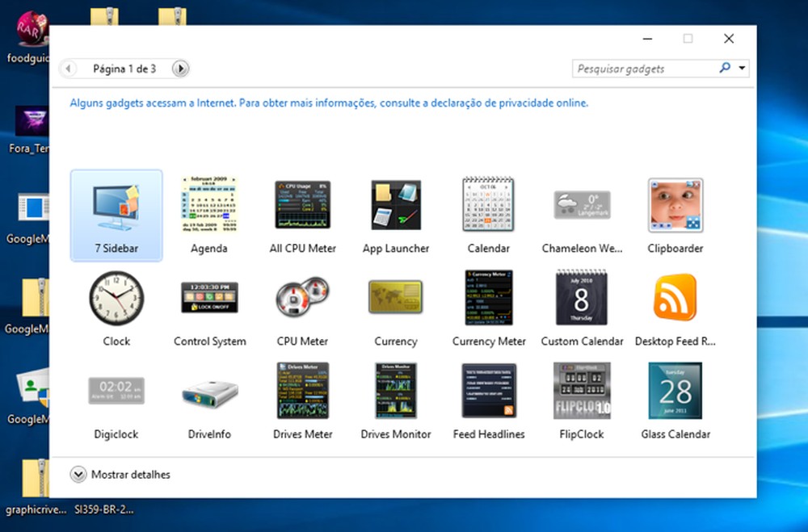808x532 pixels.
Task: Select the Control System gadget
Action: (x=209, y=299)
